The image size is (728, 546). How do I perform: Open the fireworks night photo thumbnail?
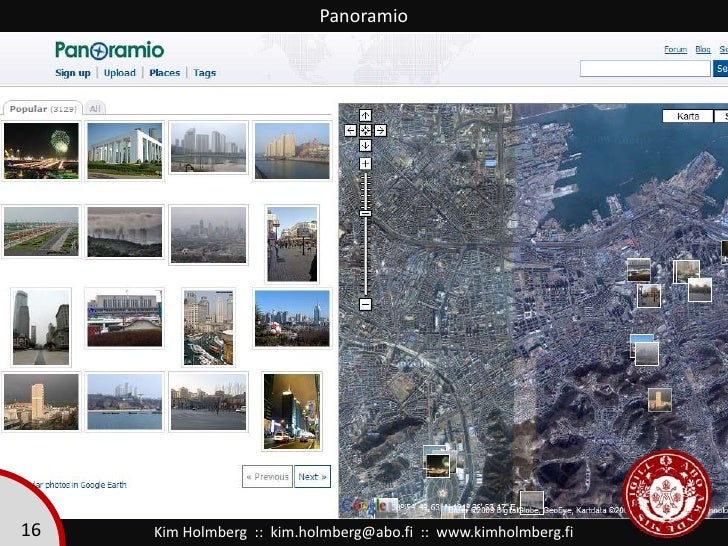tap(41, 150)
